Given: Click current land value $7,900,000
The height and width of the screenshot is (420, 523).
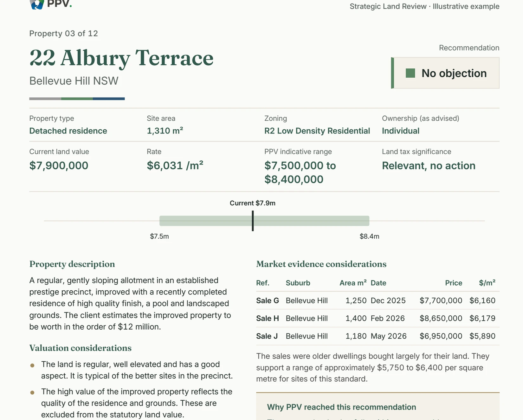Looking at the screenshot, I should pos(59,165).
